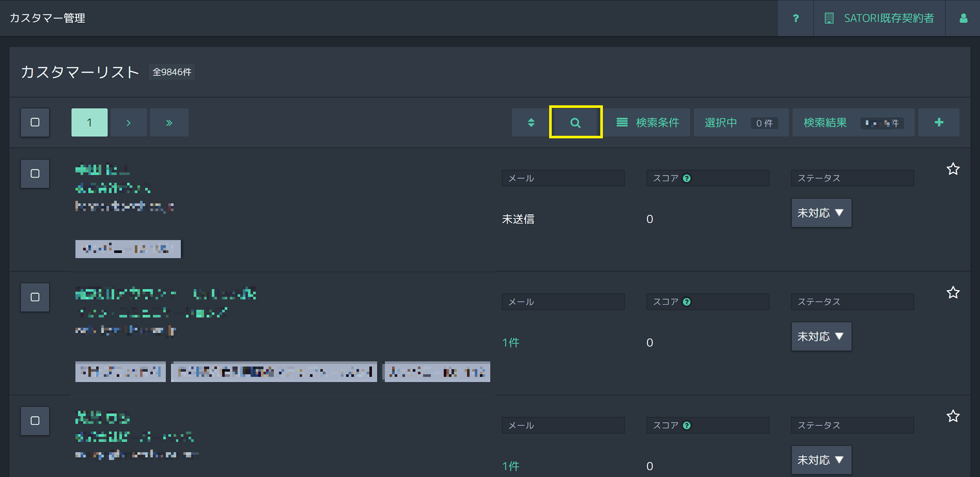Expand first customer's 未対応 status dropdown
Screen dimensions: 980x477
(821, 213)
